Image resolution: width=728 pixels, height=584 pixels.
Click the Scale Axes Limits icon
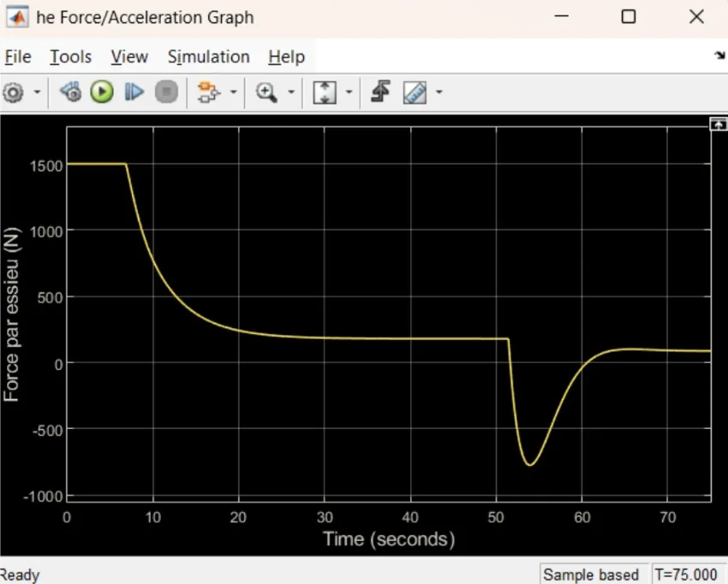click(325, 92)
